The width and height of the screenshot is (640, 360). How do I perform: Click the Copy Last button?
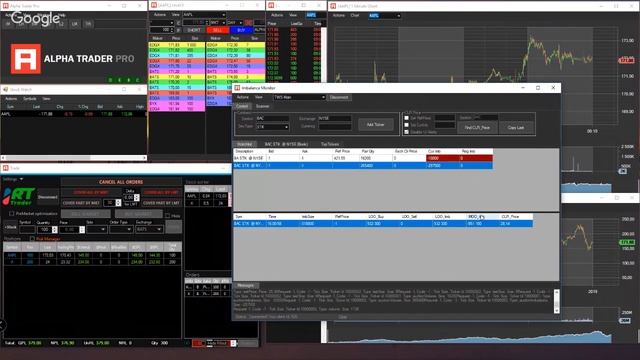click(x=516, y=128)
